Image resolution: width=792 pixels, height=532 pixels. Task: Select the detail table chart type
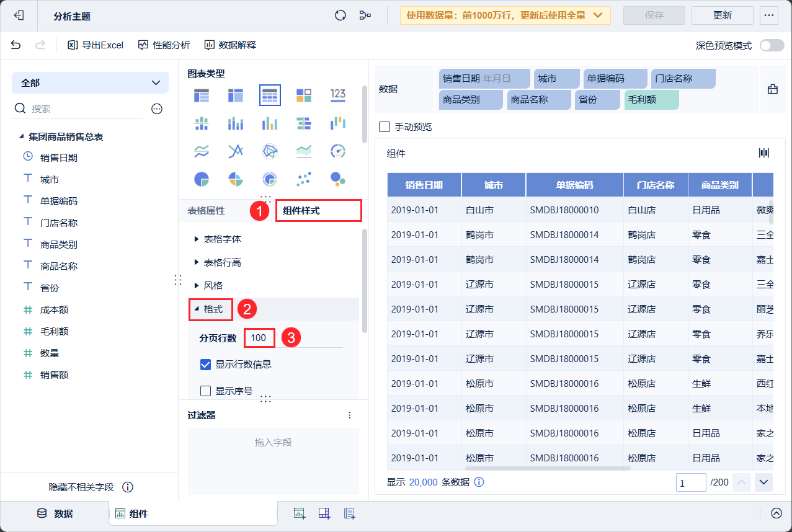(270, 95)
